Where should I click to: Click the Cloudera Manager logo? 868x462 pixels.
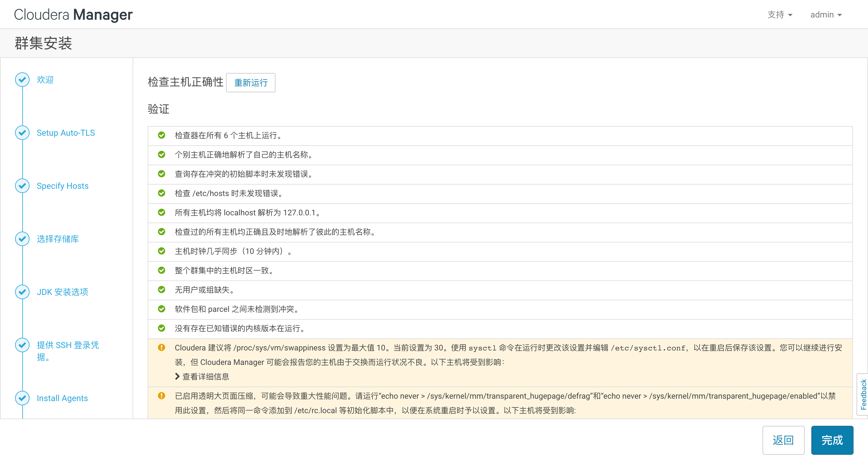point(73,14)
